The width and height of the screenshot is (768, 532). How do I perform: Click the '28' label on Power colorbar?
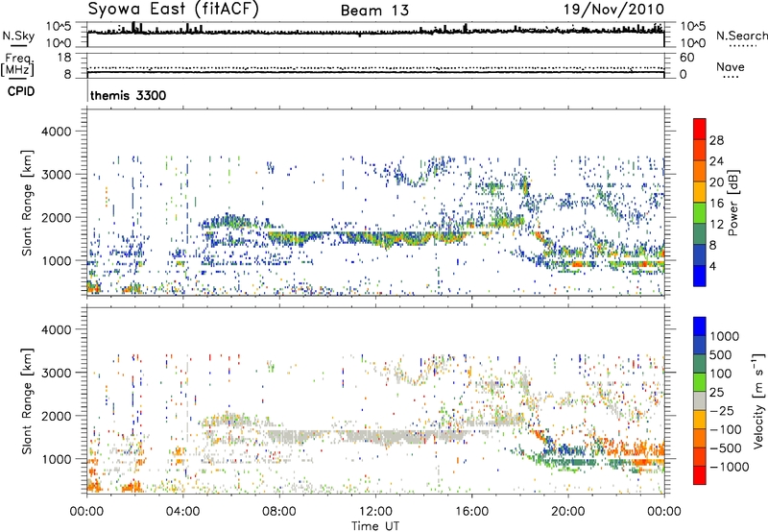[x=716, y=140]
